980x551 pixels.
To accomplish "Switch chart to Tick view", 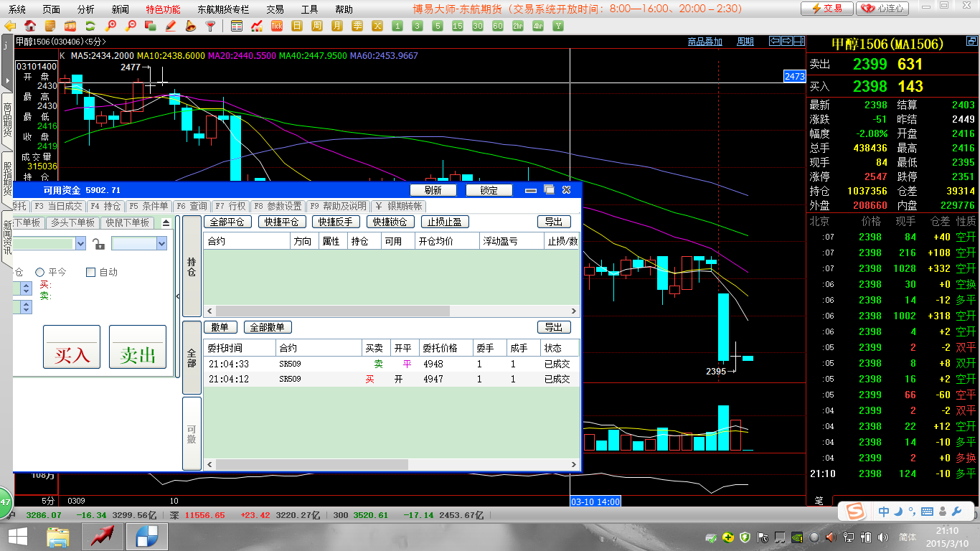I will 277,26.
